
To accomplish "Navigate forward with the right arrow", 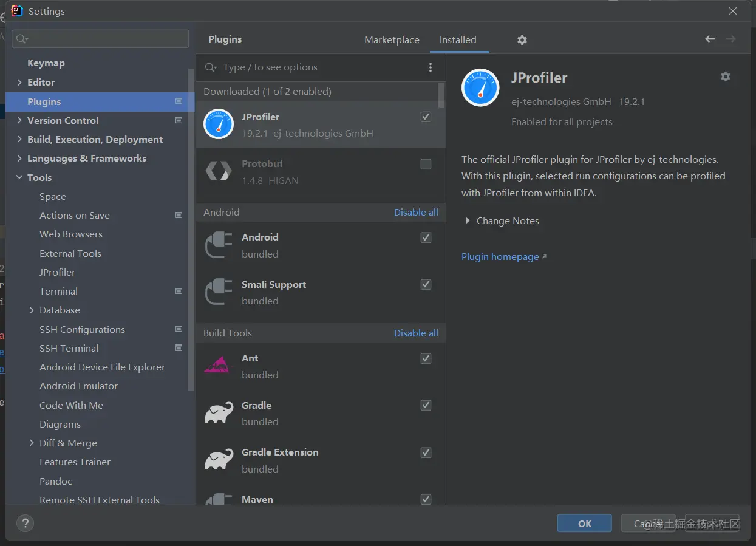I will coord(730,39).
